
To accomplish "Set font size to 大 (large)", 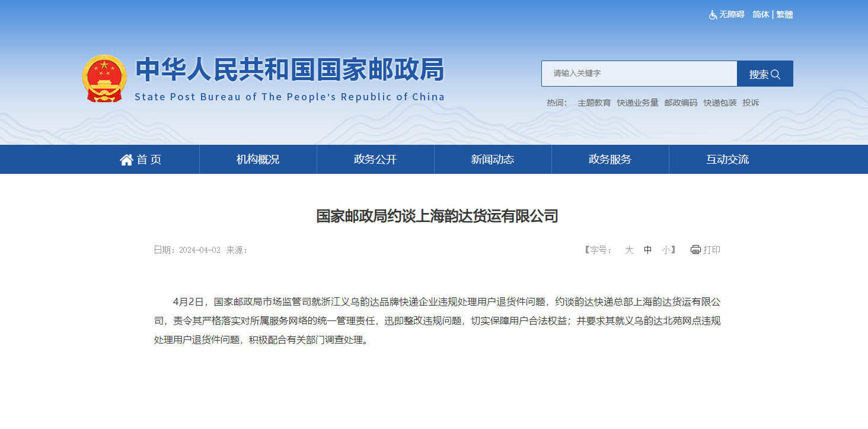I will tap(629, 250).
